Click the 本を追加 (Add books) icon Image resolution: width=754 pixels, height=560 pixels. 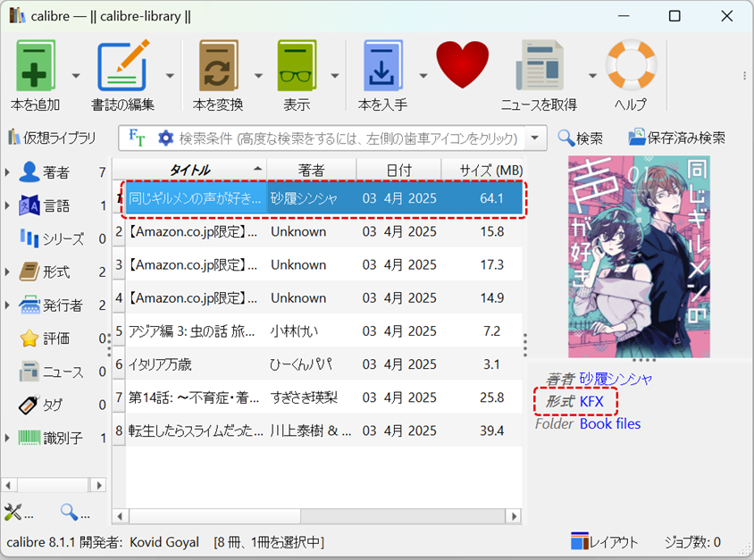(35, 66)
